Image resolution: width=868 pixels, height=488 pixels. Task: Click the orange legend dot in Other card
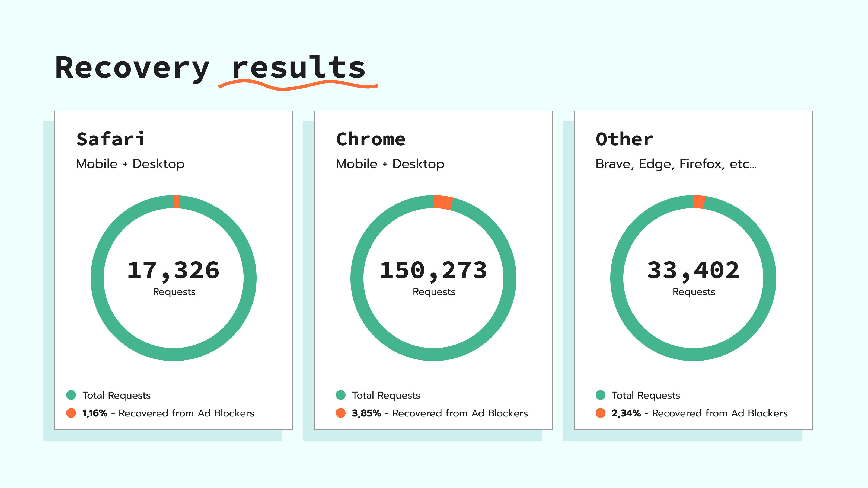pyautogui.click(x=601, y=413)
